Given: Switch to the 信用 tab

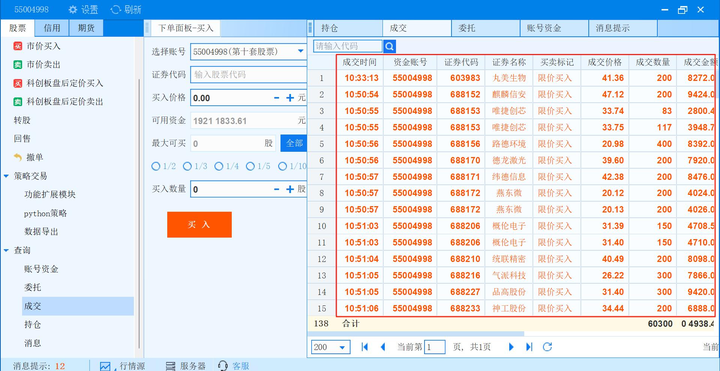Looking at the screenshot, I should click(52, 28).
